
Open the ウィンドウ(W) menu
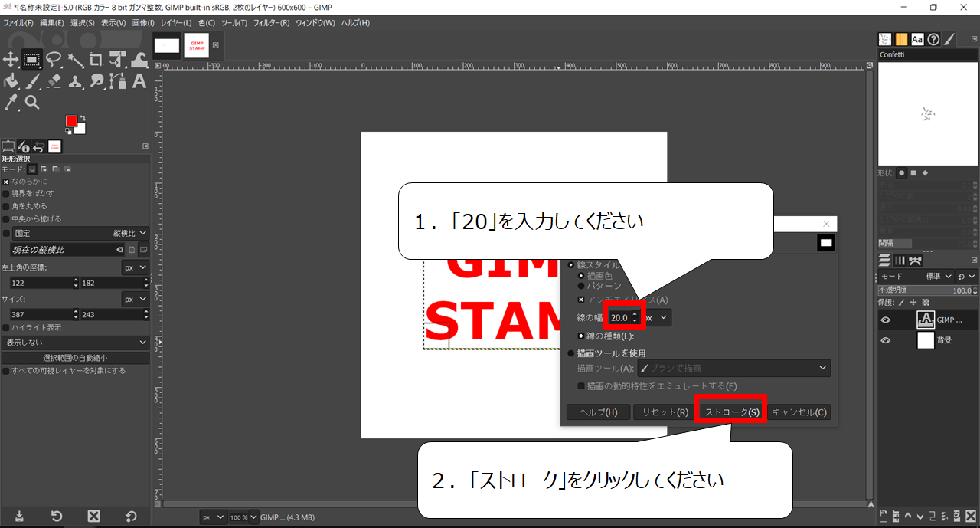[x=315, y=23]
